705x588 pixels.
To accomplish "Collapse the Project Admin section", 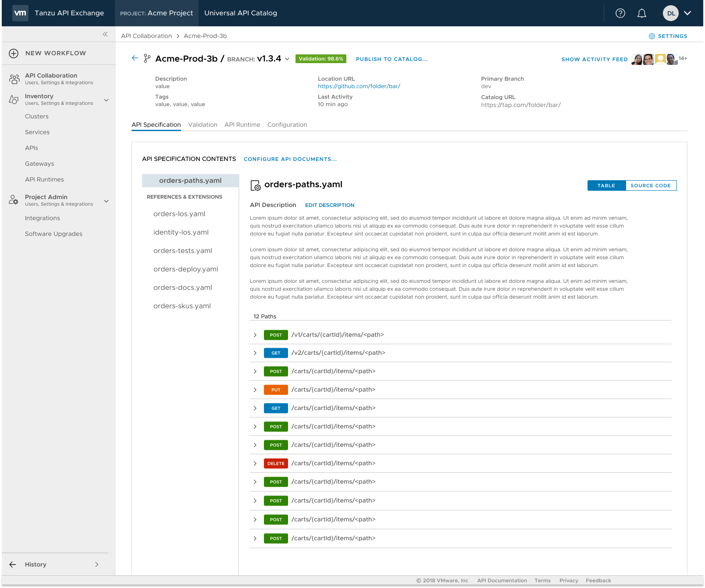I will (x=106, y=201).
